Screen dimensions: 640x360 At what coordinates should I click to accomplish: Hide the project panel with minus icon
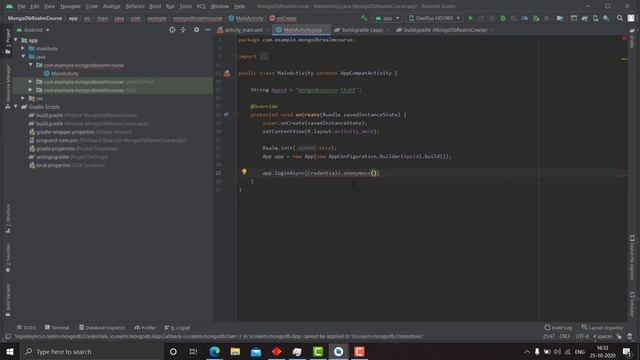click(207, 30)
